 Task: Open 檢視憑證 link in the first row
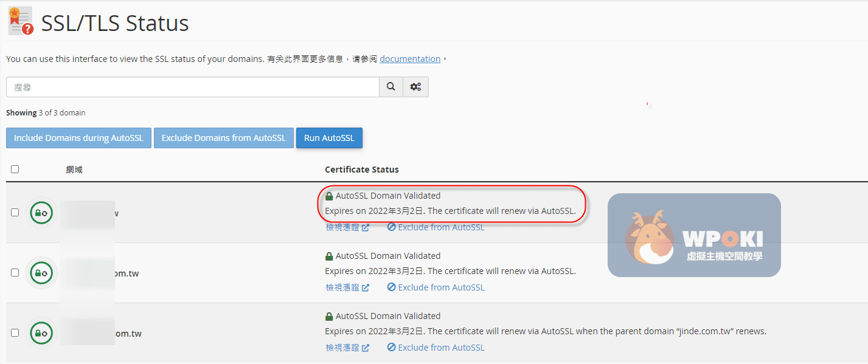[347, 227]
